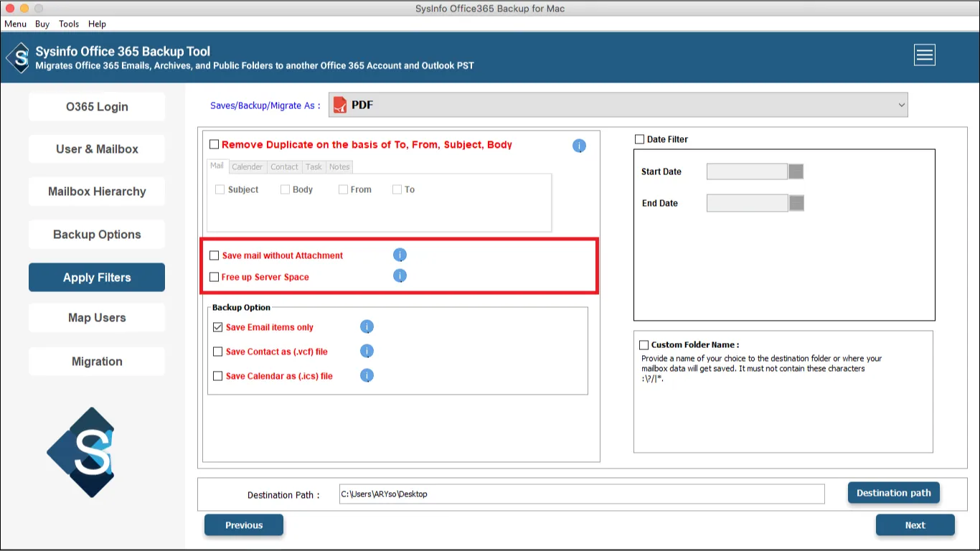The height and width of the screenshot is (551, 980).
Task: Switch to the Calender tab
Action: 248,166
